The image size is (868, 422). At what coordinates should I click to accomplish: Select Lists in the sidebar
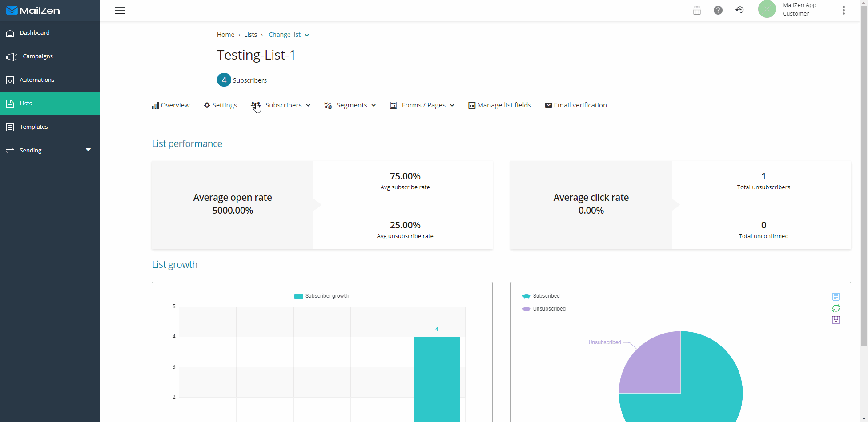coord(50,104)
